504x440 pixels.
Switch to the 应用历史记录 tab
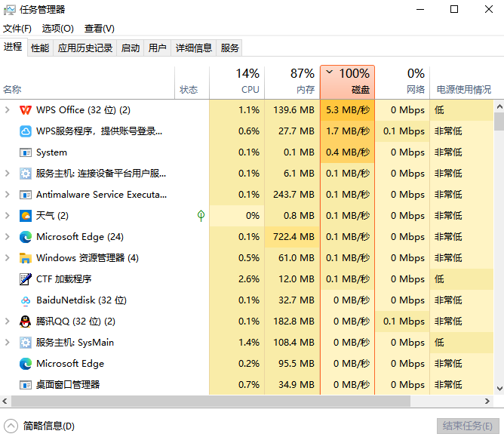pyautogui.click(x=85, y=48)
